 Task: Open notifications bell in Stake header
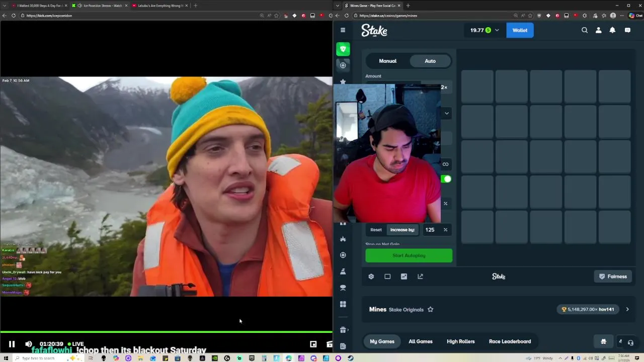612,30
